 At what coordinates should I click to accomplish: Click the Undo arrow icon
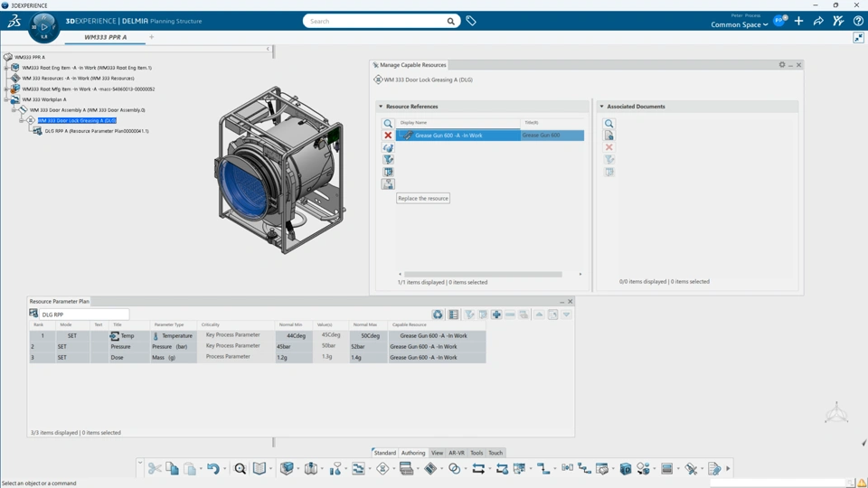[213, 469]
